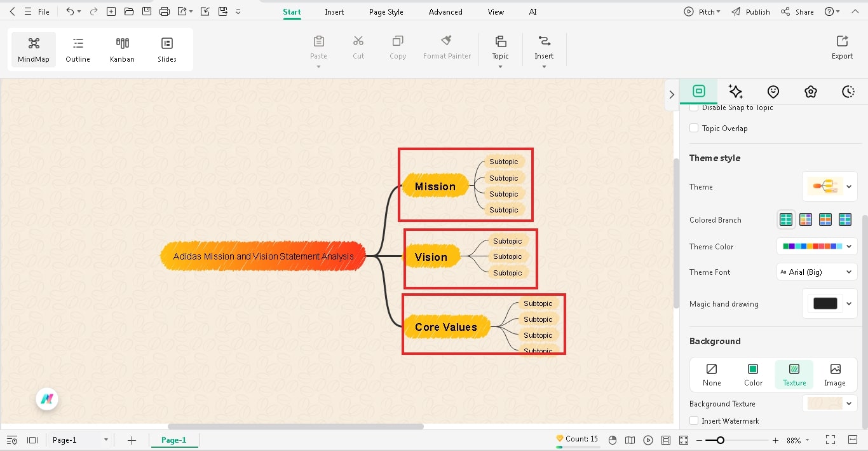Viewport: 868px width, 451px height.
Task: Set background to None
Action: click(x=712, y=375)
